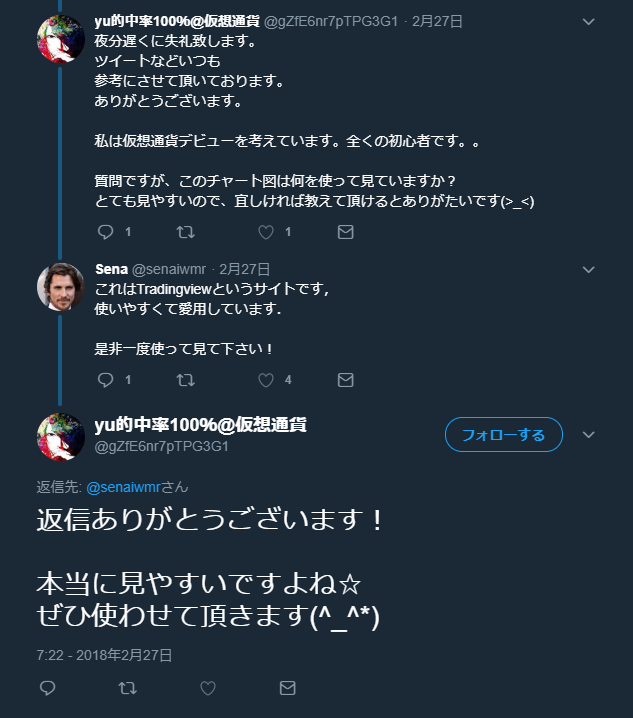Expand options chevron on Sena's tweet

(589, 270)
